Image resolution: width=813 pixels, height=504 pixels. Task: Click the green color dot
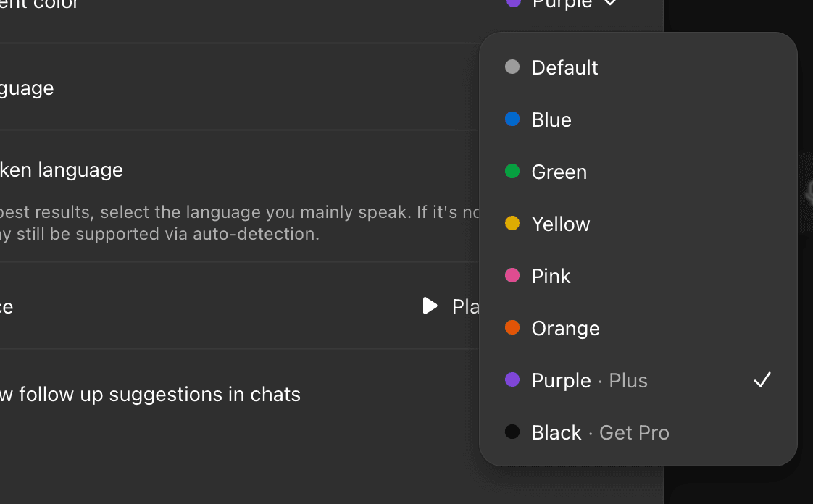[512, 171]
